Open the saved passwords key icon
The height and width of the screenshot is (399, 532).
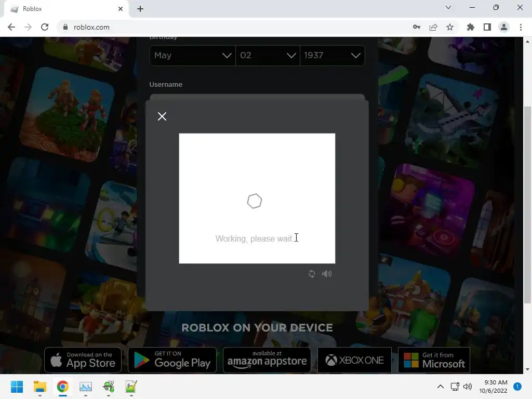click(x=417, y=27)
